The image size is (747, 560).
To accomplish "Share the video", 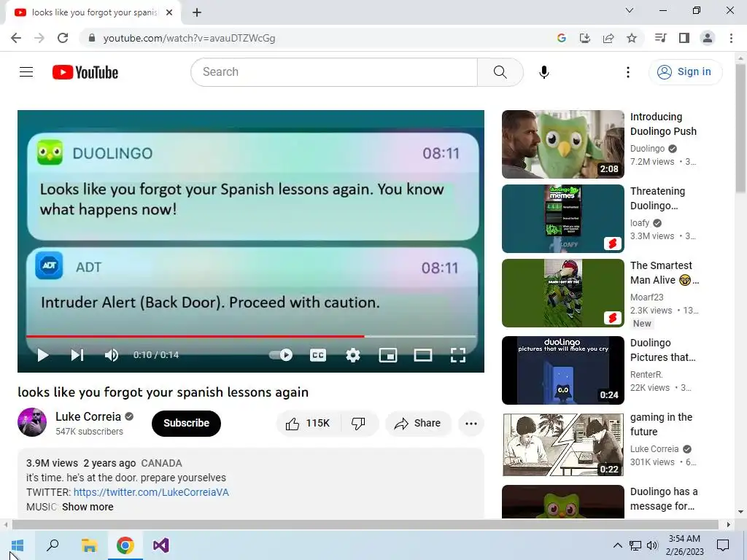I will (x=418, y=424).
